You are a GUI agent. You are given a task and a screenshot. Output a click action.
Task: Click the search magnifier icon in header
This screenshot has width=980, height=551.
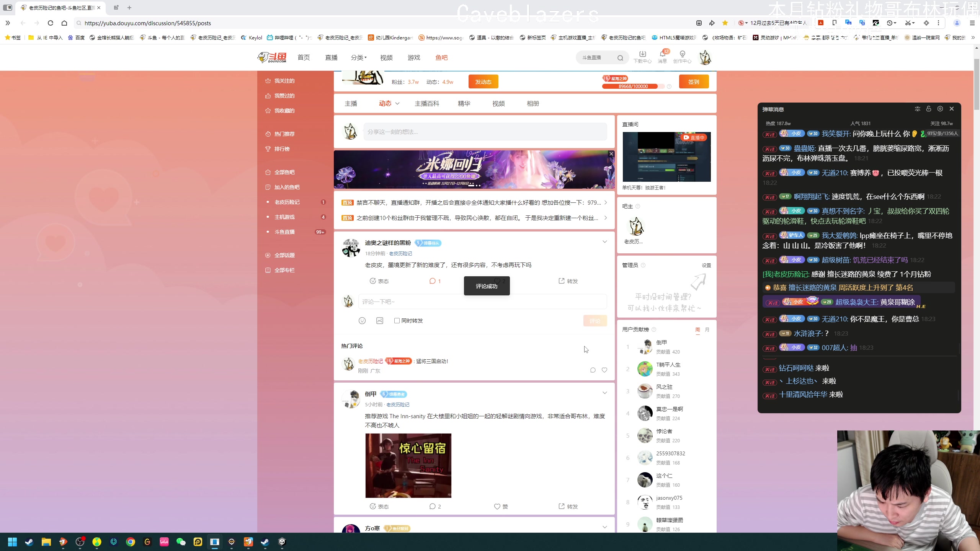pos(620,58)
